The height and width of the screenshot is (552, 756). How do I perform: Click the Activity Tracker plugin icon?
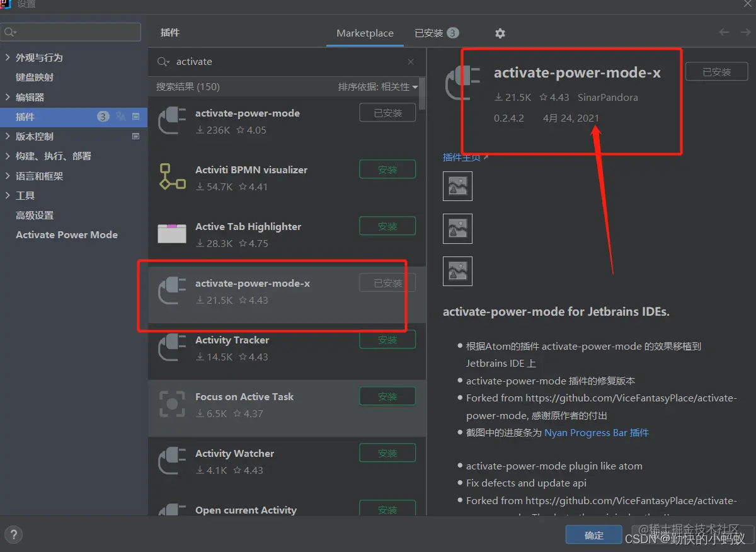click(x=171, y=347)
